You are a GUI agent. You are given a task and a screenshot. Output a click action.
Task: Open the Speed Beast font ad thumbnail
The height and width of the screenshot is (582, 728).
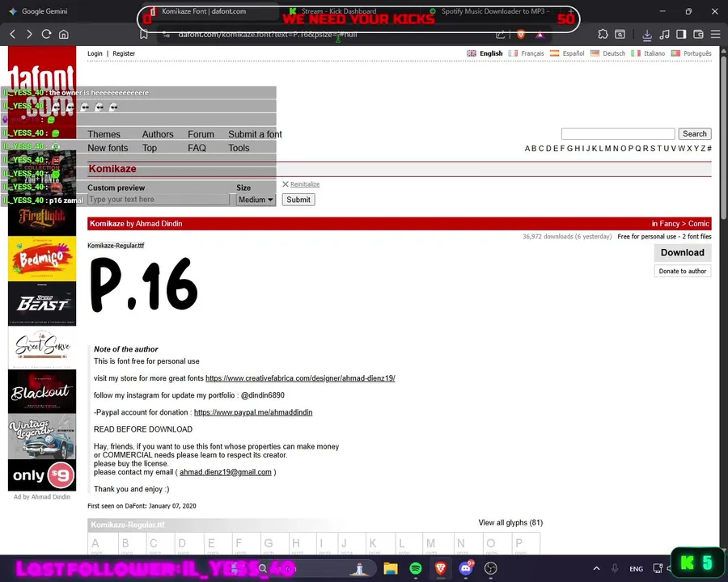coord(42,304)
